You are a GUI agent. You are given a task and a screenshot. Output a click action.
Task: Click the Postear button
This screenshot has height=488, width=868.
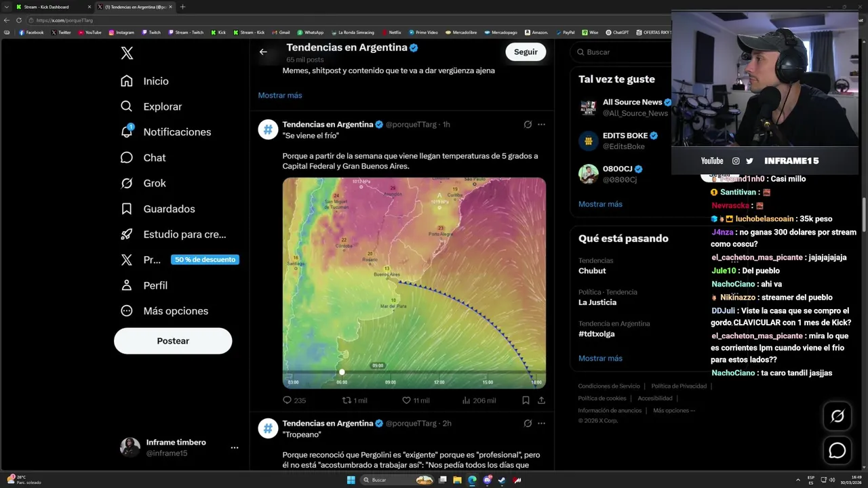173,341
